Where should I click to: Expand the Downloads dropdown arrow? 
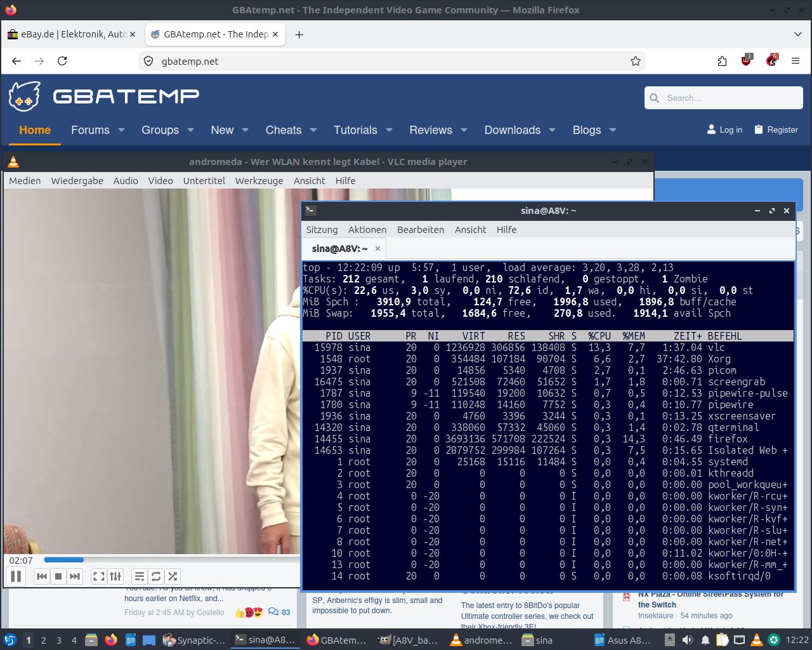click(552, 130)
